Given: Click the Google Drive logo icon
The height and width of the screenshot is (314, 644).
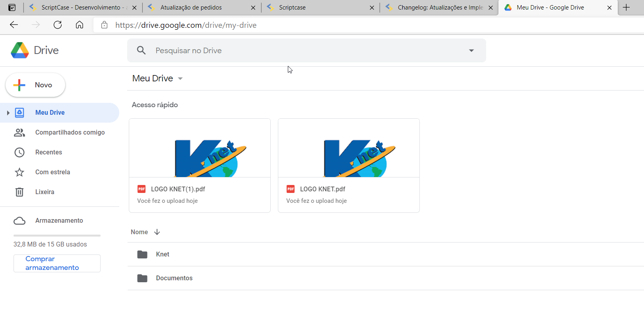Looking at the screenshot, I should pyautogui.click(x=20, y=50).
